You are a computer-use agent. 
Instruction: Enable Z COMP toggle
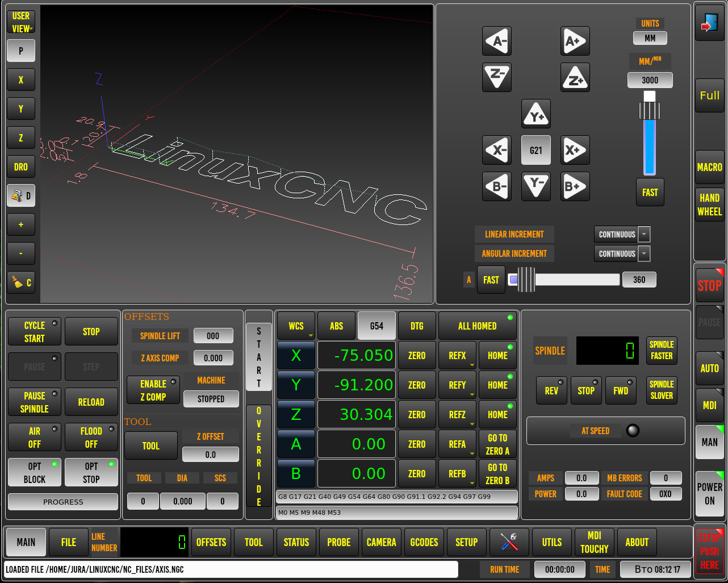[x=153, y=390]
